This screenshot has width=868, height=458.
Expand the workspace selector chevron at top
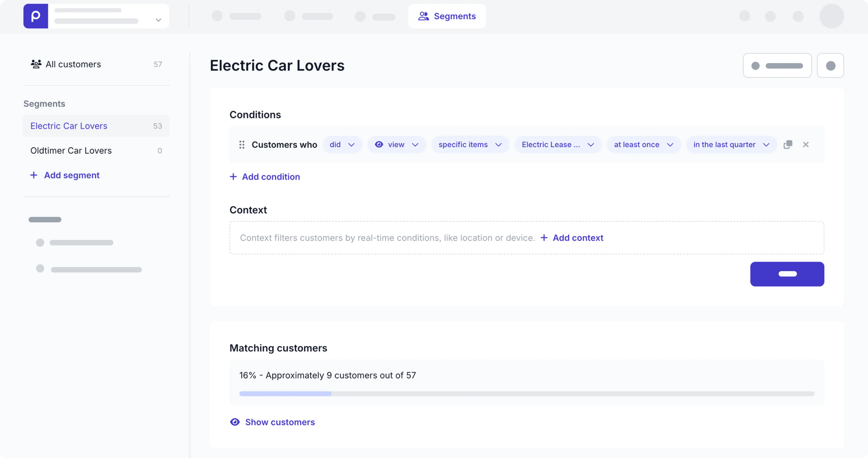(x=158, y=20)
